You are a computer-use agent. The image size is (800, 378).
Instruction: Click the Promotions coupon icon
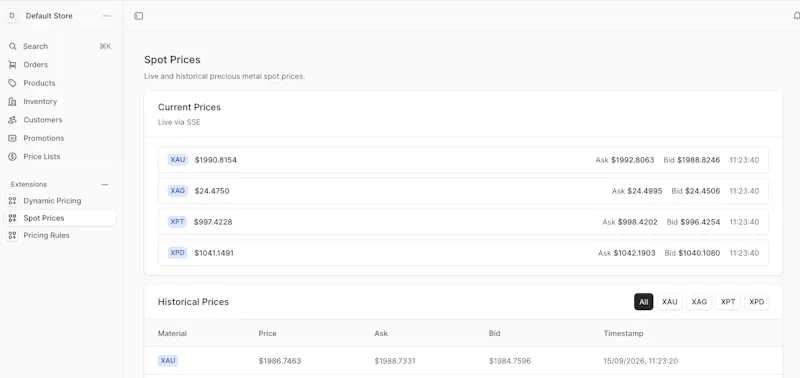tap(13, 138)
